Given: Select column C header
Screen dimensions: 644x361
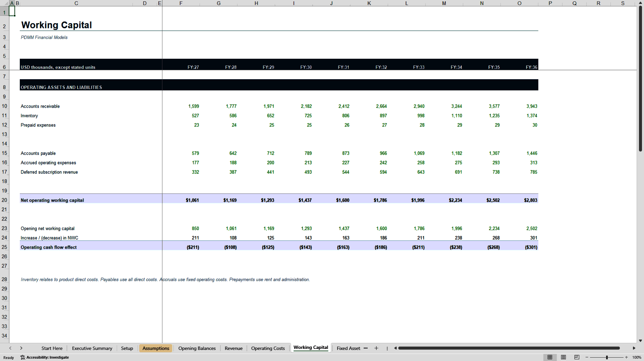Looking at the screenshot, I should (76, 3).
